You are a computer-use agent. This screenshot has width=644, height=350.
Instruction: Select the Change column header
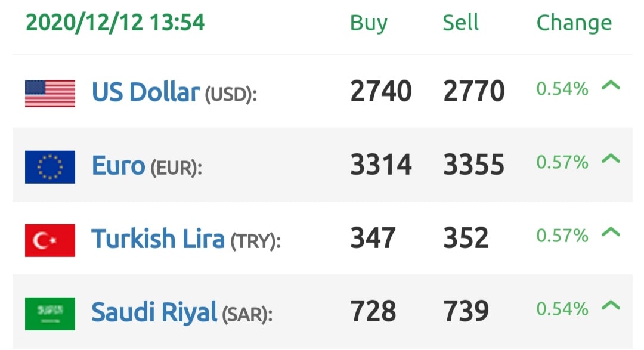574,23
